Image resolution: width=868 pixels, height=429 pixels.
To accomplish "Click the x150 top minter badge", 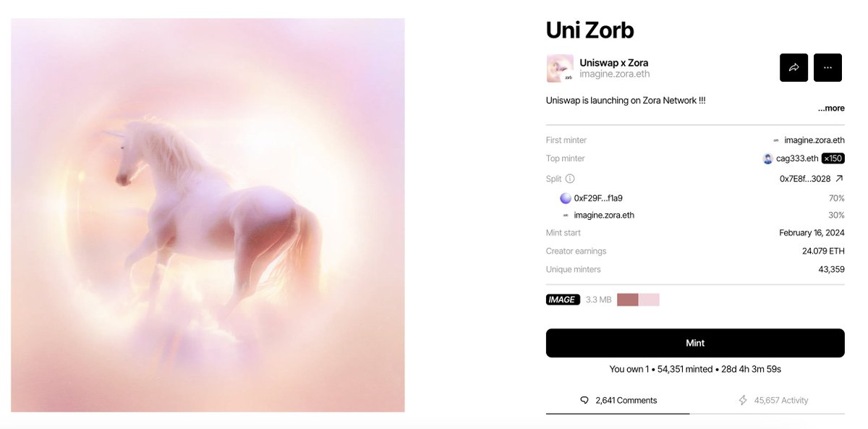I will [833, 158].
